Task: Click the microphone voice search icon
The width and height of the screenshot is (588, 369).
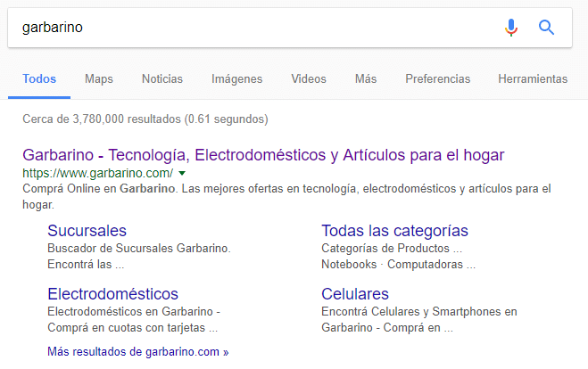Action: [x=511, y=28]
